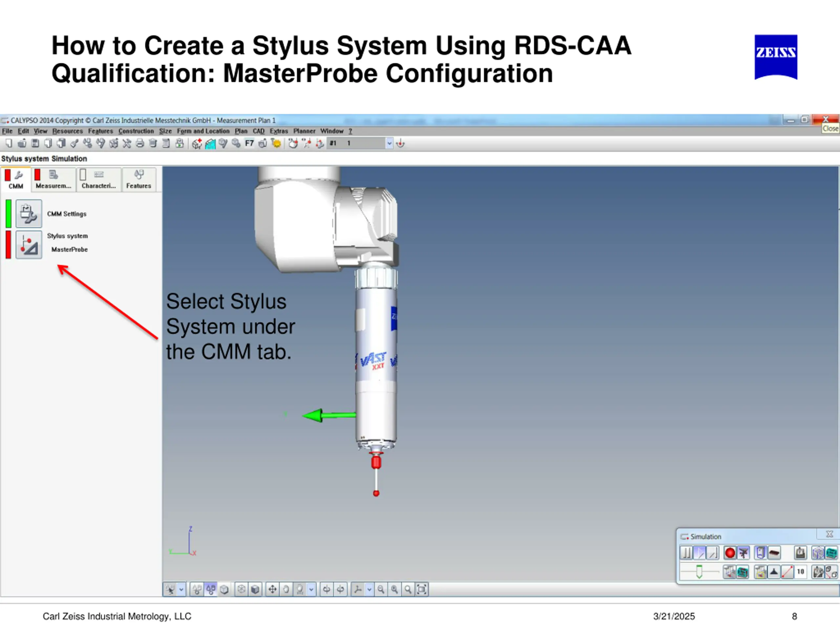Click the zoom out magnifier icon

(381, 589)
